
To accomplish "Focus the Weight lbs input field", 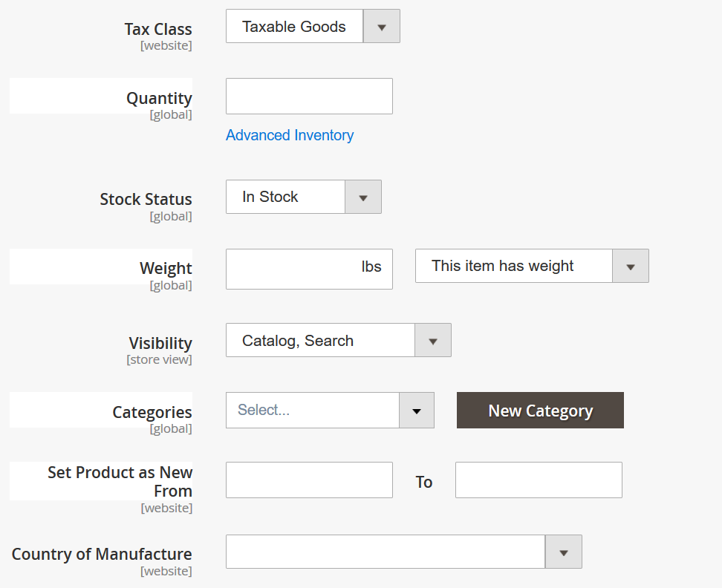I will [294, 269].
